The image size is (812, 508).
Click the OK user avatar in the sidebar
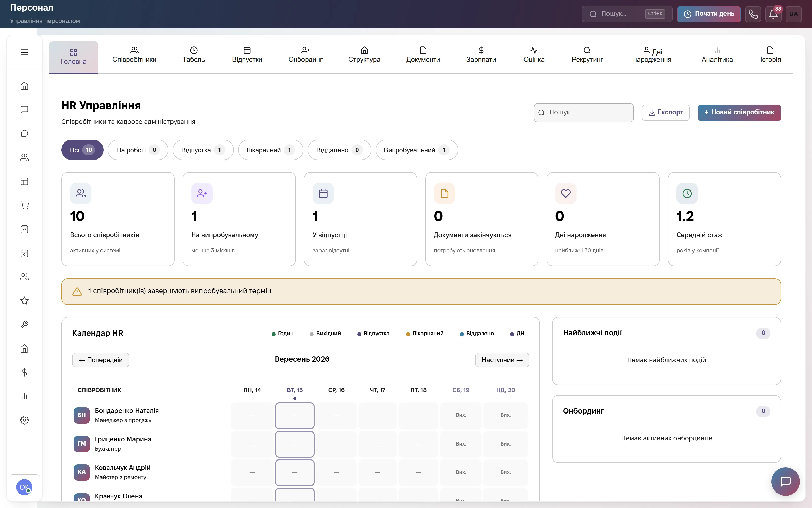tap(24, 487)
